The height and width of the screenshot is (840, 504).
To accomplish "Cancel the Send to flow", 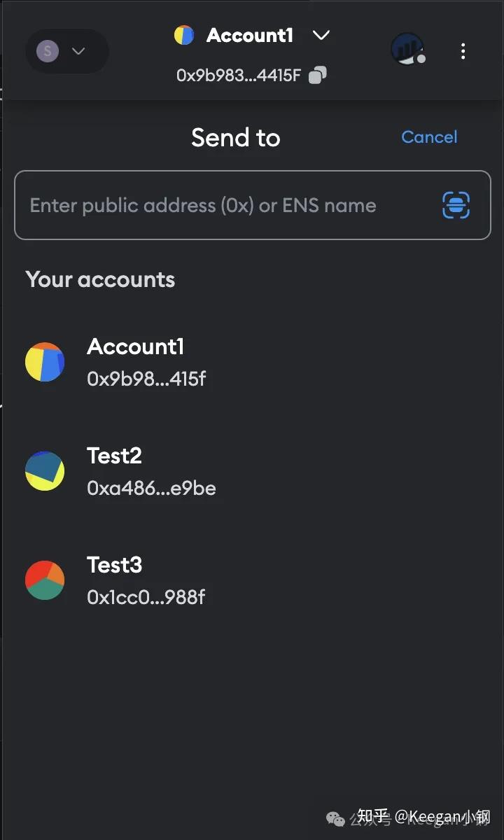I will click(x=429, y=137).
